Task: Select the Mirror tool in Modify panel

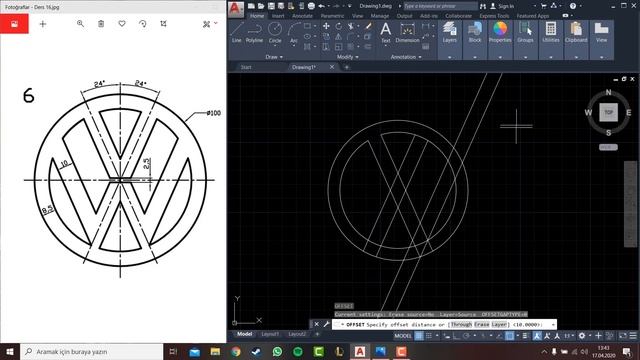Action: [339, 37]
